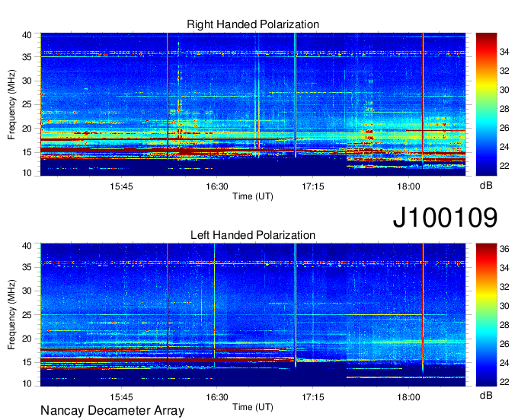Click the 18:00 tick label on top plot

click(x=408, y=186)
